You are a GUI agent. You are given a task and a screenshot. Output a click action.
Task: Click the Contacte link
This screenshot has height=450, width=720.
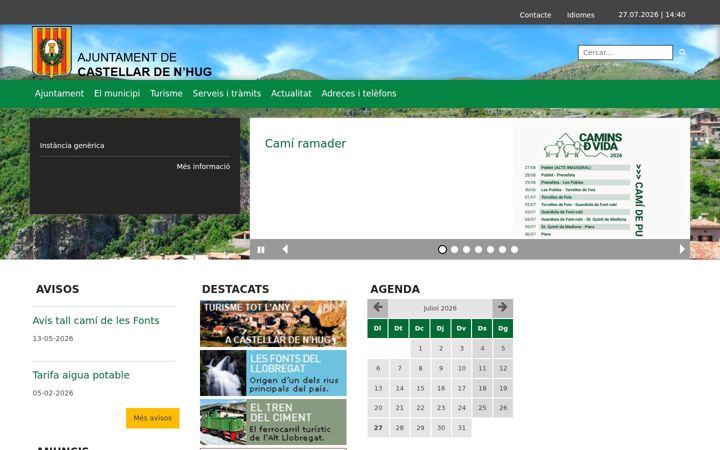535,15
